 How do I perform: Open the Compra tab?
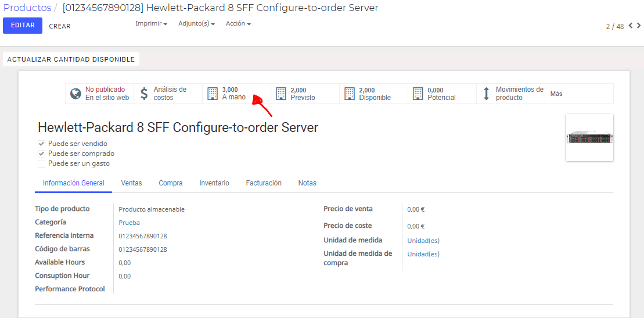(171, 183)
